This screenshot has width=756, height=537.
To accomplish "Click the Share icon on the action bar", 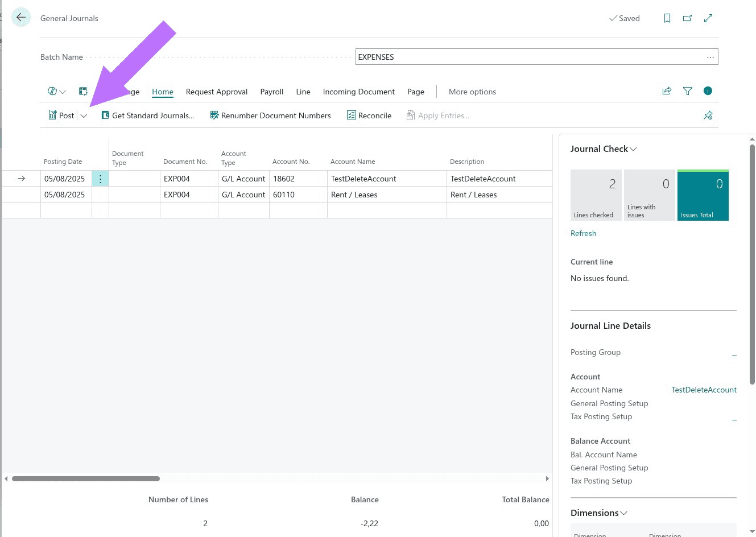I will 666,91.
